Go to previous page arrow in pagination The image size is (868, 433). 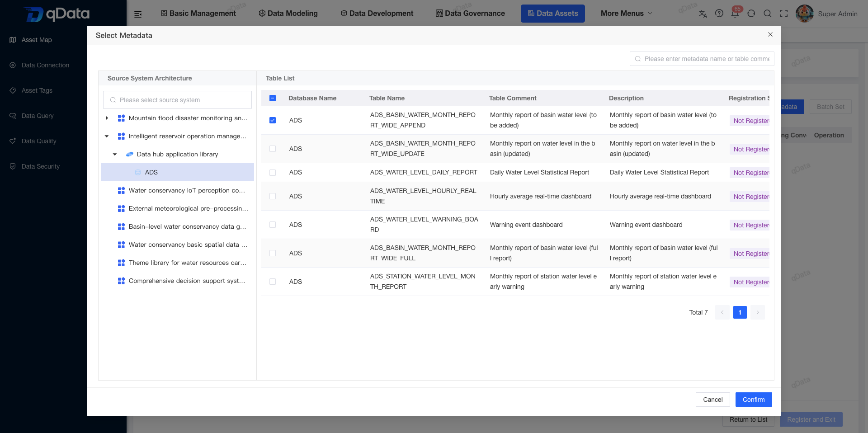722,312
